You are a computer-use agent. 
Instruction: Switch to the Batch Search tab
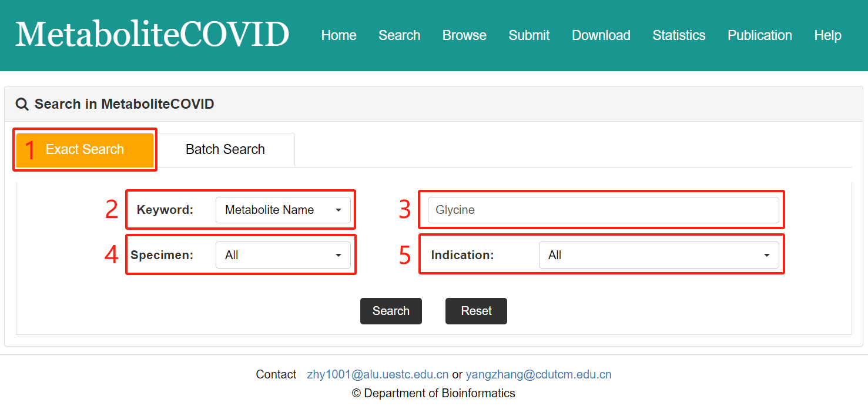225,150
